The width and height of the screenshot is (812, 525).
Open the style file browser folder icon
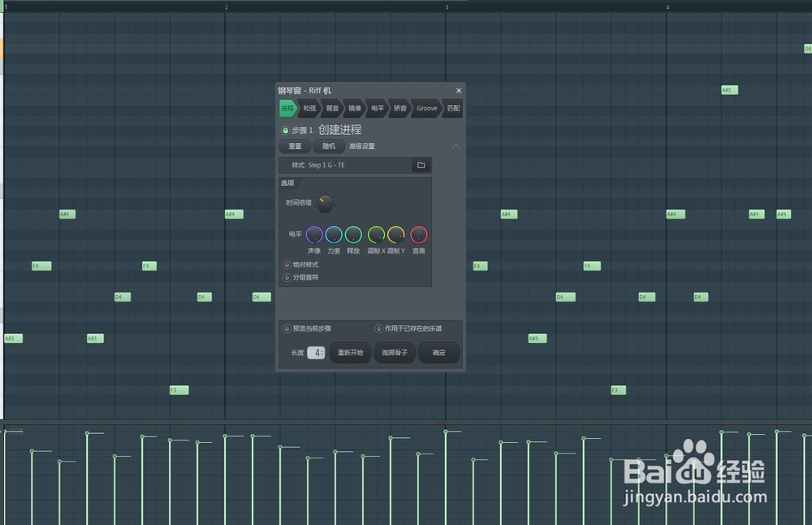tap(421, 165)
